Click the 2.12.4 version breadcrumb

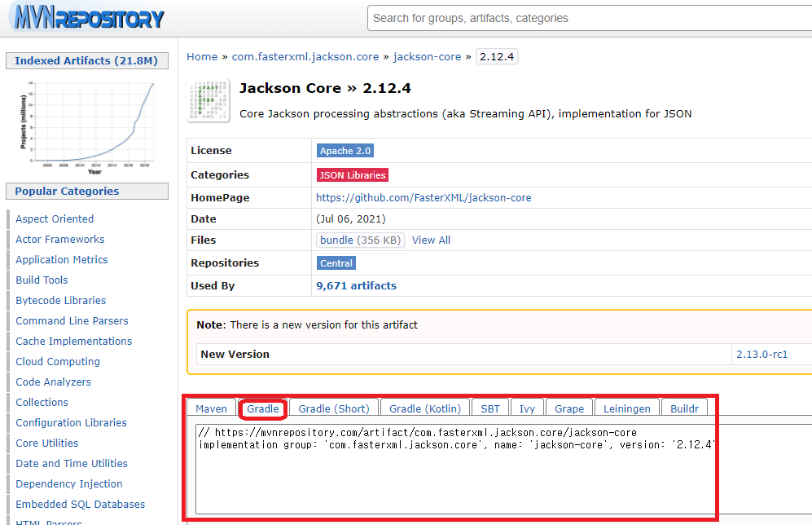(x=497, y=56)
